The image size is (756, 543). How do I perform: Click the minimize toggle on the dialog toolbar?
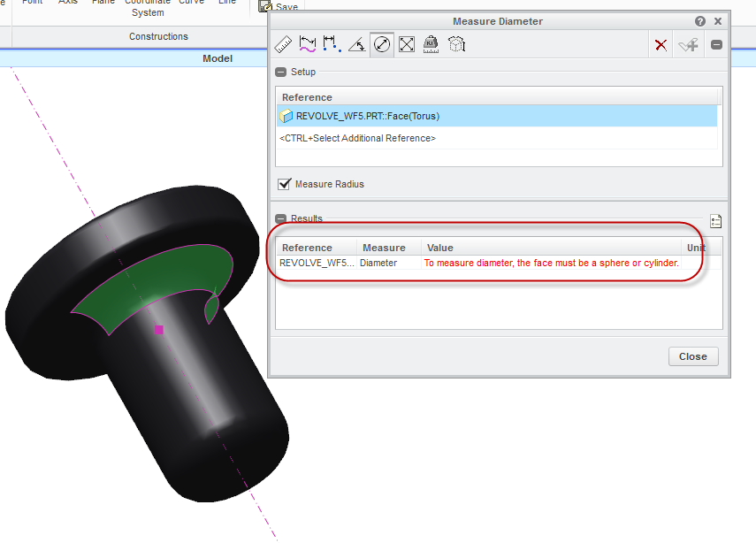[x=715, y=43]
